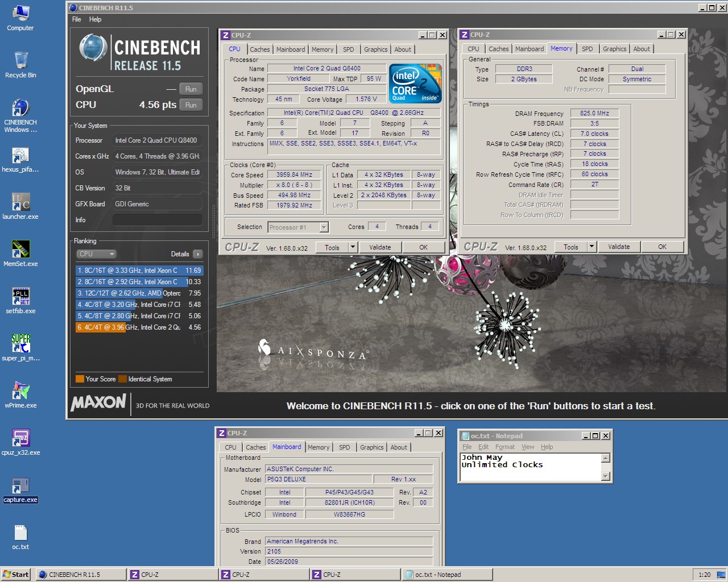Open Notepad Format menu
Image resolution: width=728 pixels, height=582 pixels.
[x=505, y=447]
